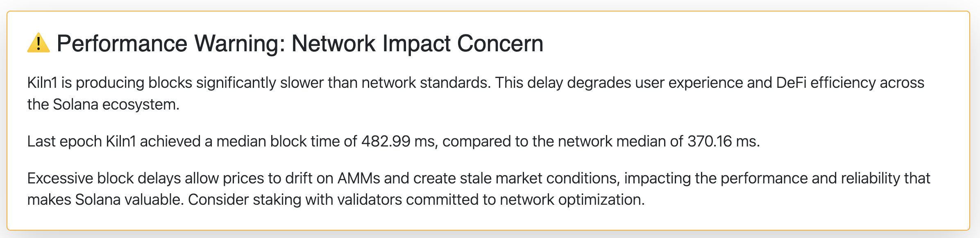The width and height of the screenshot is (980, 238).
Task: Click the phrase network optimization
Action: (572, 200)
